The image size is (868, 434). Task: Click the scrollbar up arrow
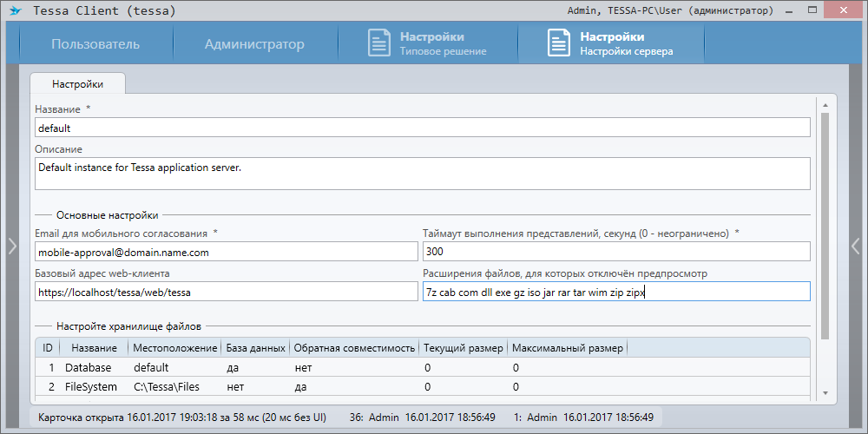[825, 105]
